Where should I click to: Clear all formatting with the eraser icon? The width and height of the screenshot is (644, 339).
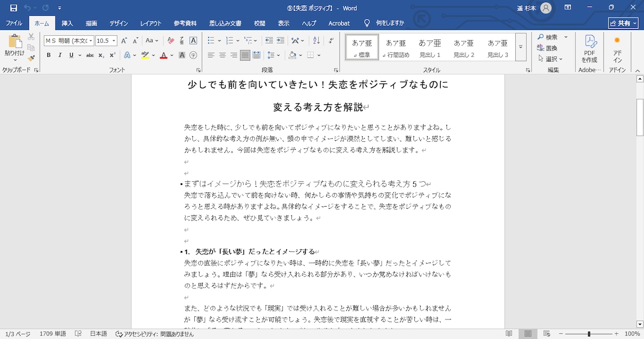coord(171,41)
